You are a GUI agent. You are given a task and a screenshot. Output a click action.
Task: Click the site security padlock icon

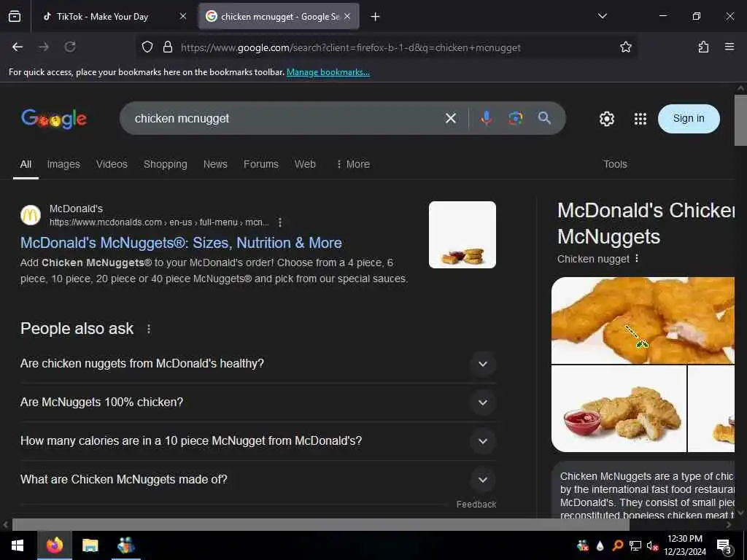pos(168,47)
